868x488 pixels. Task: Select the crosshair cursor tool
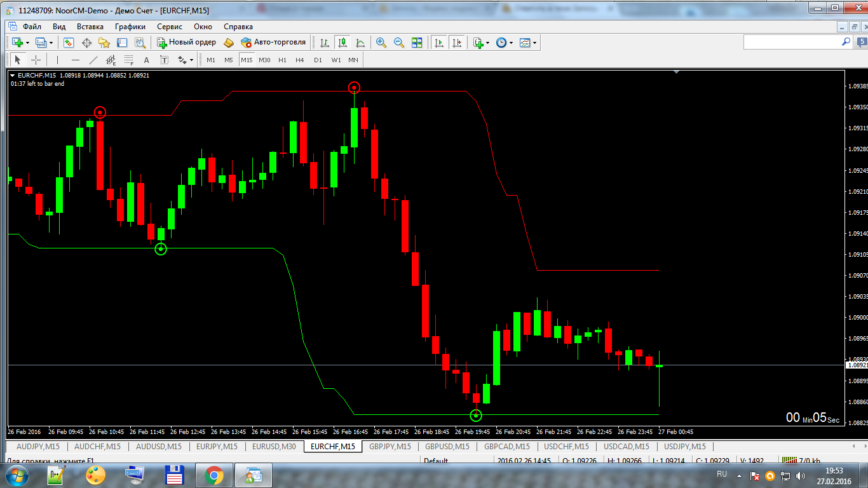(36, 60)
